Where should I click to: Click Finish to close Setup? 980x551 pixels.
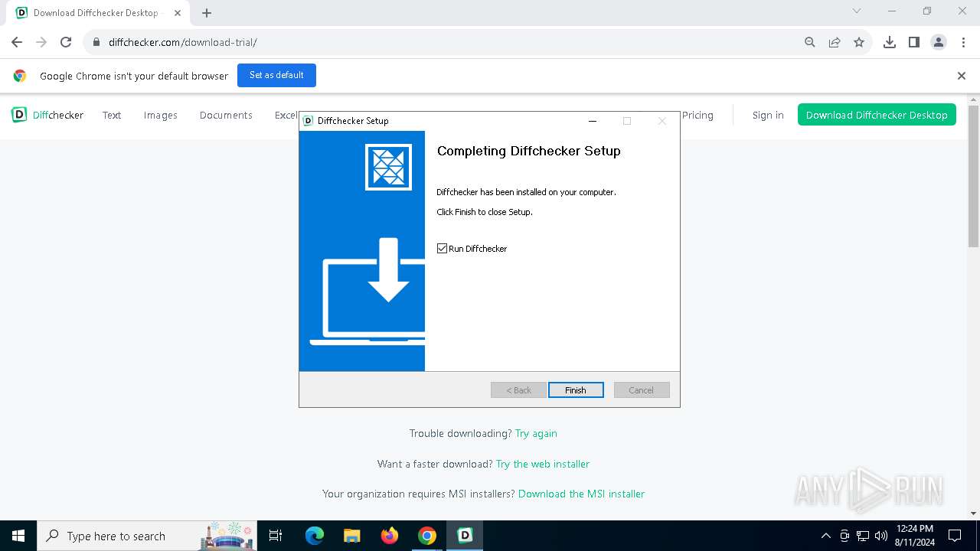tap(576, 390)
